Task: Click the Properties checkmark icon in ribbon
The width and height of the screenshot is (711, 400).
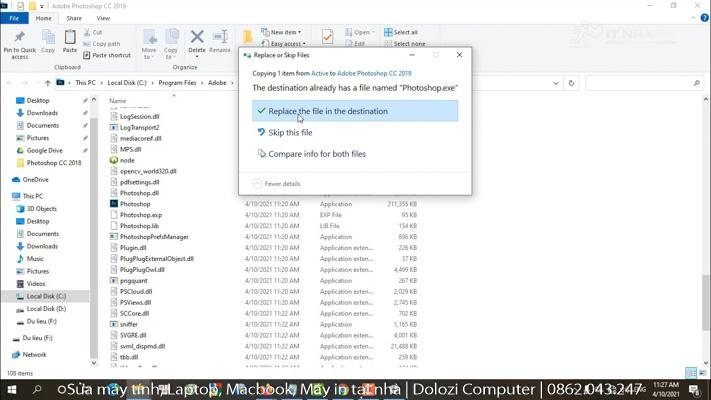Action: coord(327,37)
